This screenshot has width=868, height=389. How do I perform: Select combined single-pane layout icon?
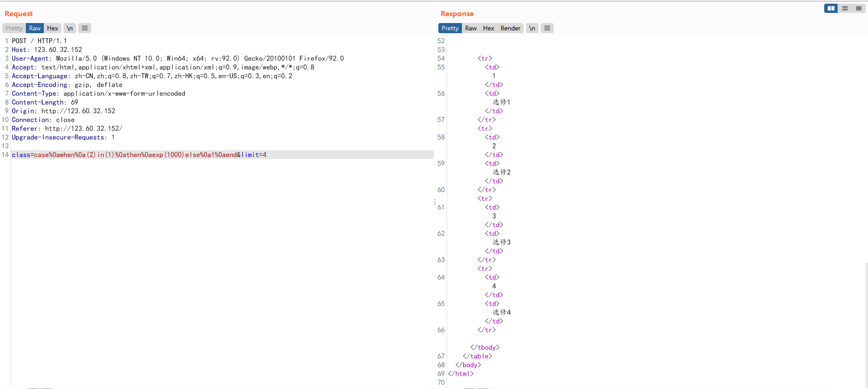(x=858, y=8)
